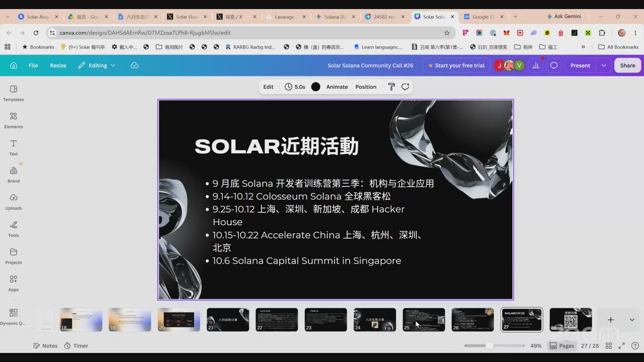The image size is (644, 362).
Task: Open Ask Gemini in Chrome
Action: (x=563, y=17)
